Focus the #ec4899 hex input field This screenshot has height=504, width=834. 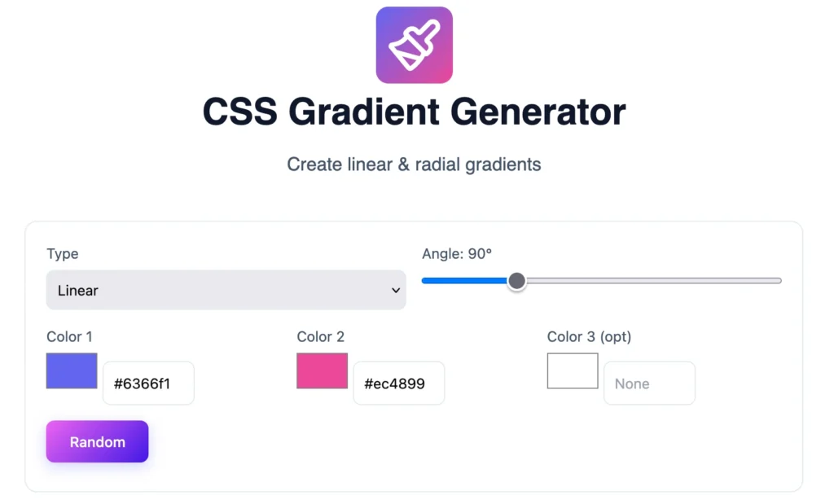(x=399, y=383)
